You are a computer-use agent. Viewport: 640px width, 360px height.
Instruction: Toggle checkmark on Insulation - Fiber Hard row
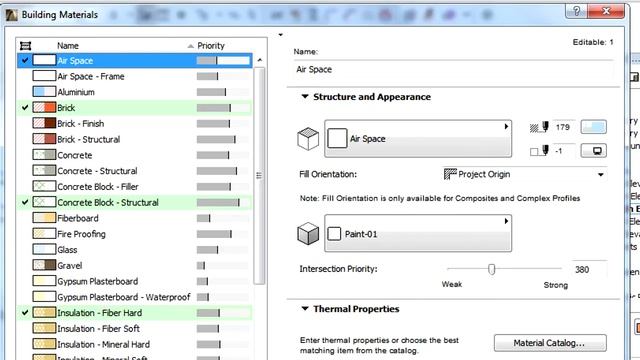[x=25, y=313]
